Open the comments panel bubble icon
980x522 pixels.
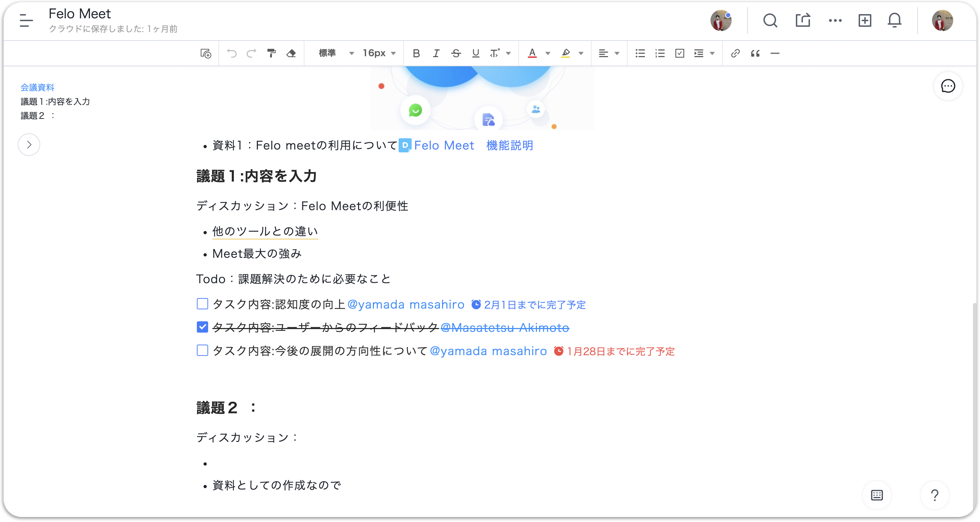(x=948, y=86)
